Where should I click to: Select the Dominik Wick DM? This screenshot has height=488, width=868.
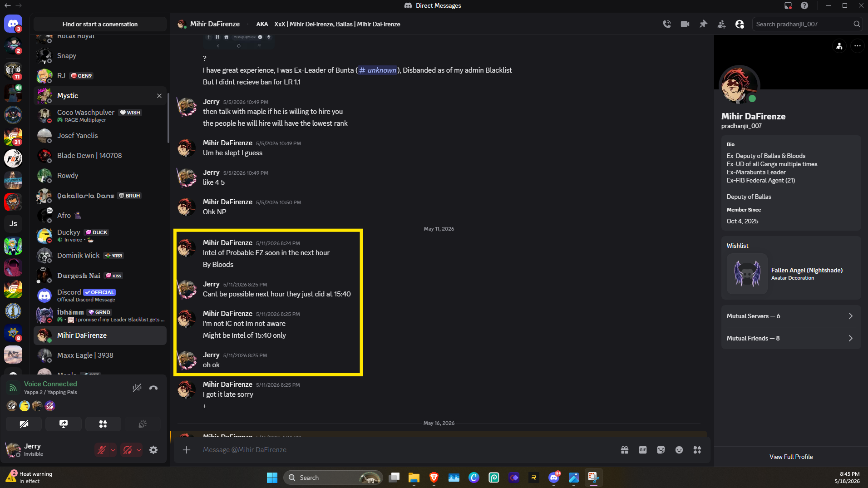pyautogui.click(x=100, y=256)
